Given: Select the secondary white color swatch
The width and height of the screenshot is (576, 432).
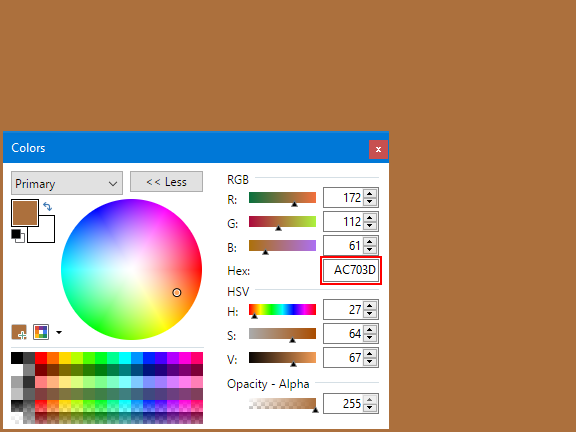Looking at the screenshot, I should [46, 234].
